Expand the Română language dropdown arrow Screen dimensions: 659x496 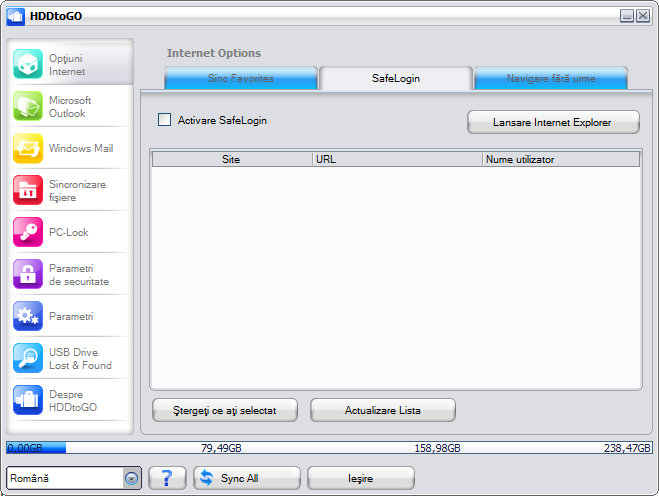[132, 478]
